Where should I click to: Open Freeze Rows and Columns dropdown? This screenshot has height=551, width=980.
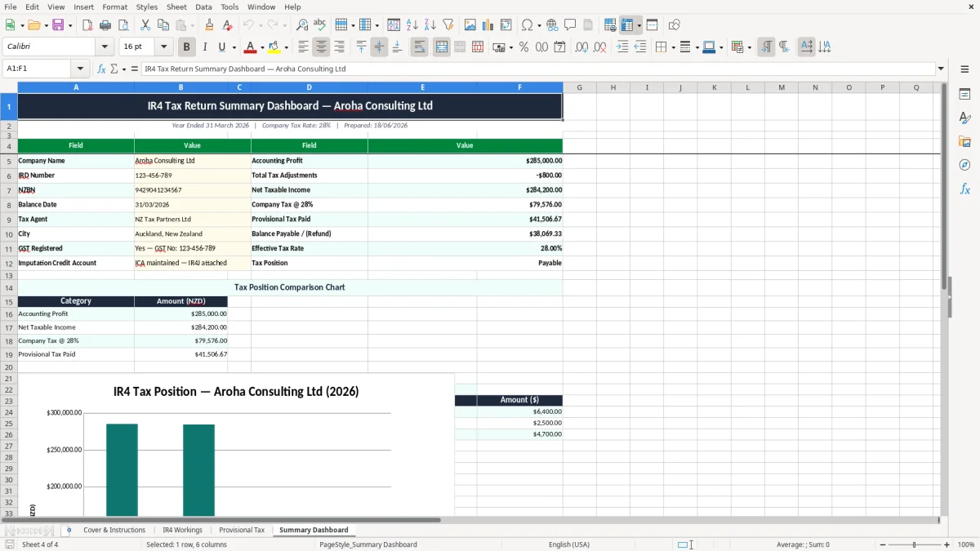[x=639, y=25]
